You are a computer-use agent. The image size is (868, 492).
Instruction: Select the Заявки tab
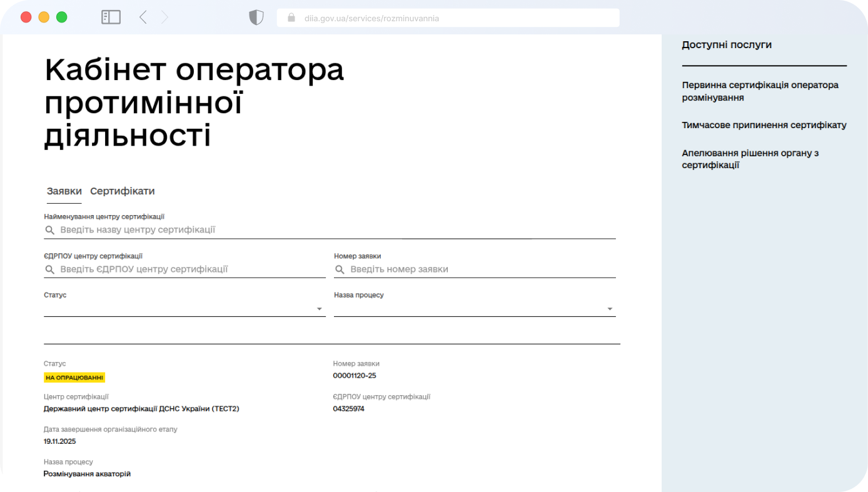click(x=64, y=191)
